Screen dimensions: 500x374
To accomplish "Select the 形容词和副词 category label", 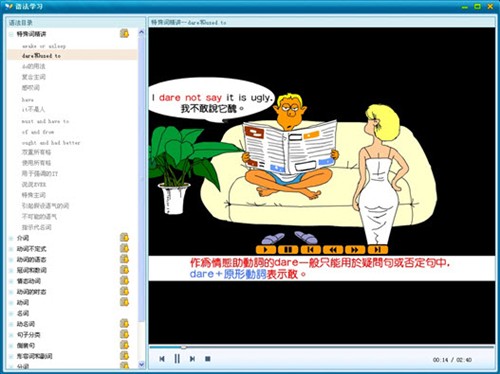I will point(34,356).
